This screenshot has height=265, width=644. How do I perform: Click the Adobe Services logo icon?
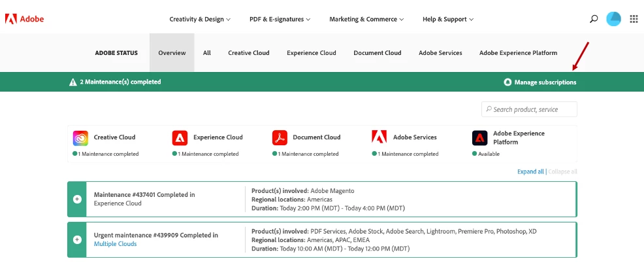(x=379, y=137)
